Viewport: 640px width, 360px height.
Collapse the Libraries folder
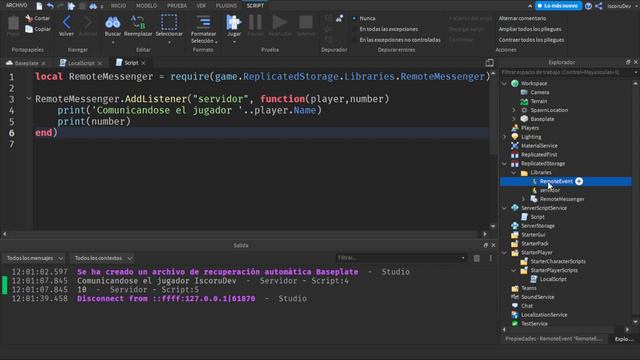point(514,173)
